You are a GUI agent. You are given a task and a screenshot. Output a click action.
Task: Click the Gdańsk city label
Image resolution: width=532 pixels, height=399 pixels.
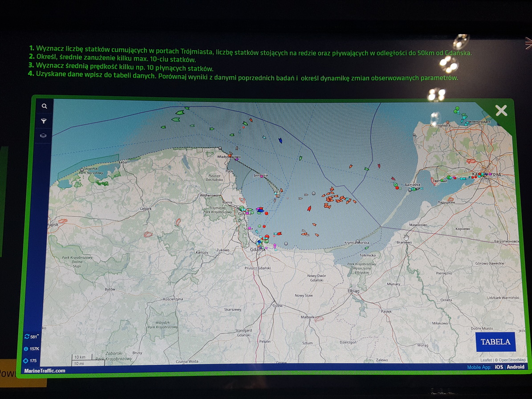[x=257, y=249]
